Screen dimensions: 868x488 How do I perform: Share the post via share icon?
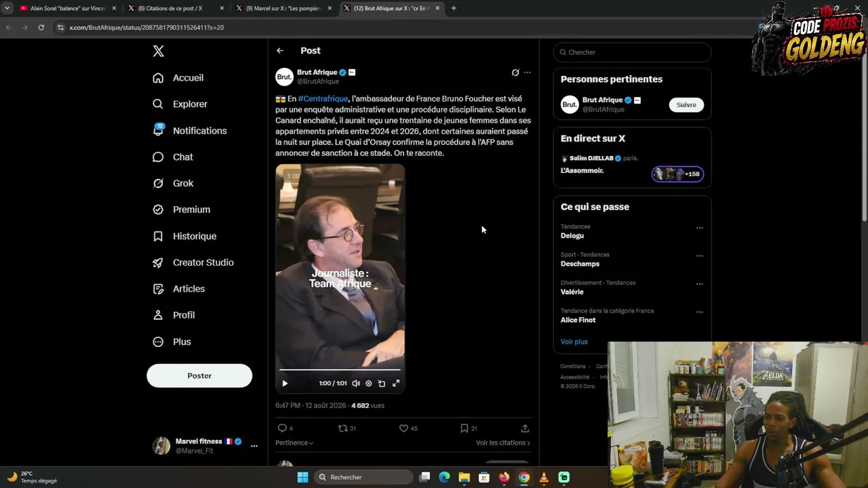[525, 428]
